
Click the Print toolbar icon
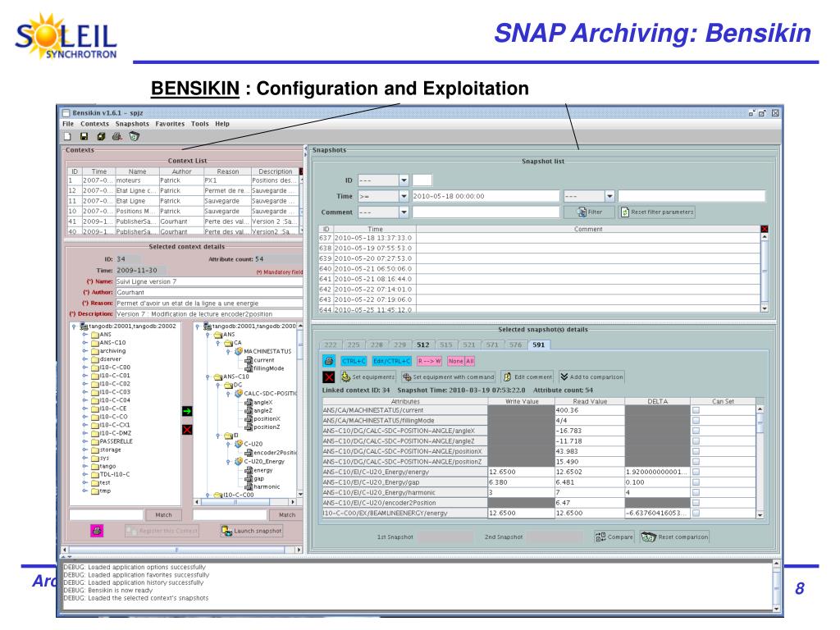[116, 137]
